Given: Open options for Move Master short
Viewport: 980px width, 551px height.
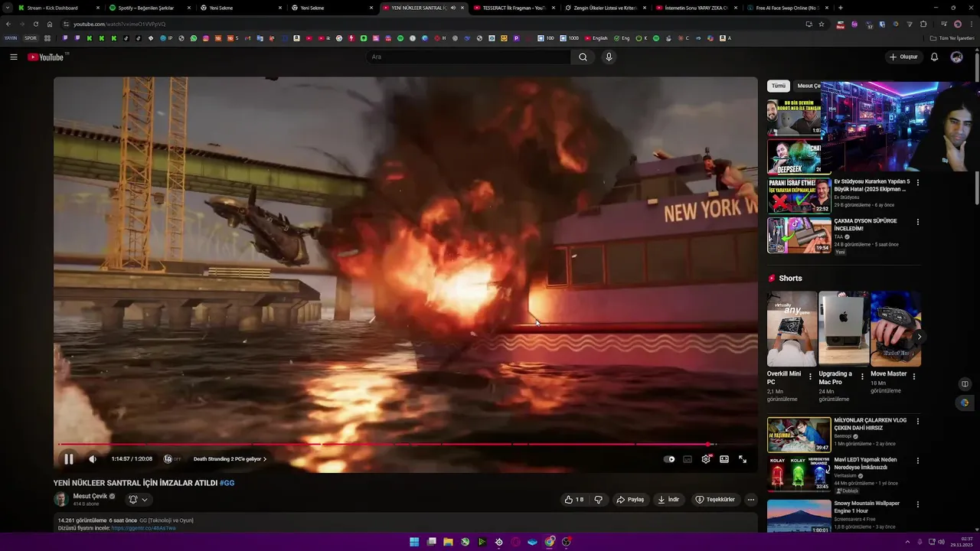Looking at the screenshot, I should pos(913,376).
